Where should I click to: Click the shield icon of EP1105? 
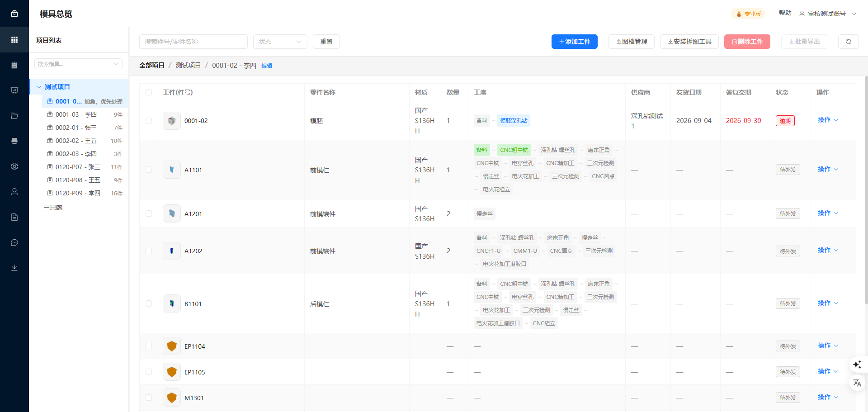172,372
